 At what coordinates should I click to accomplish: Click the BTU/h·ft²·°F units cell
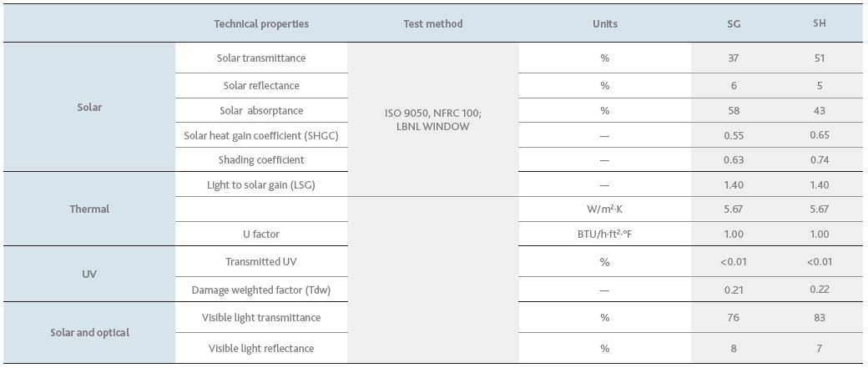click(604, 234)
